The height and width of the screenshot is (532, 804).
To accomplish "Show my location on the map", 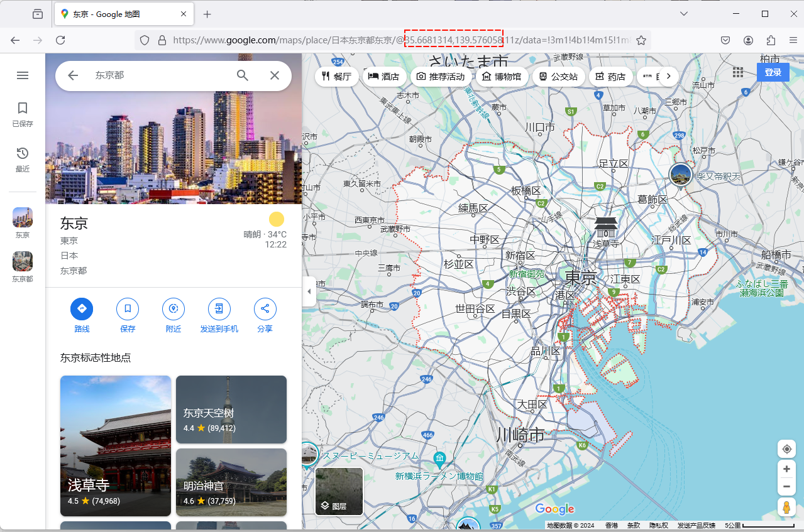I will 786,449.
